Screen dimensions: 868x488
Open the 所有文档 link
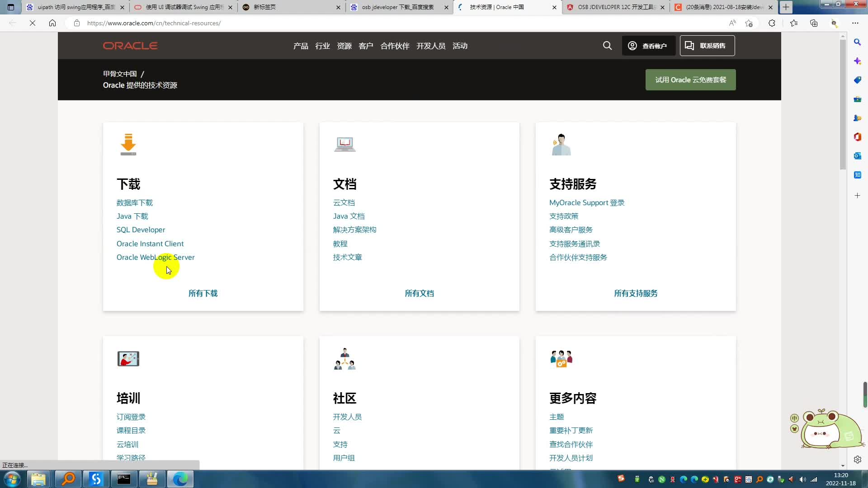click(x=419, y=293)
